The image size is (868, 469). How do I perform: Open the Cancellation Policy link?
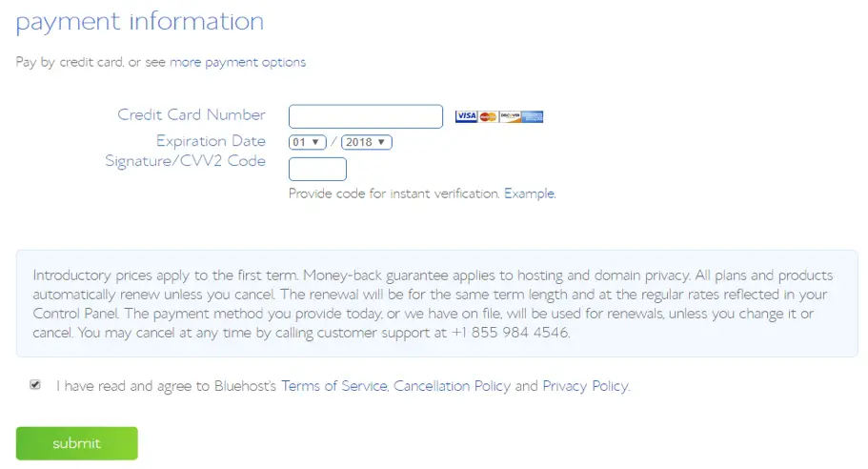click(x=452, y=386)
